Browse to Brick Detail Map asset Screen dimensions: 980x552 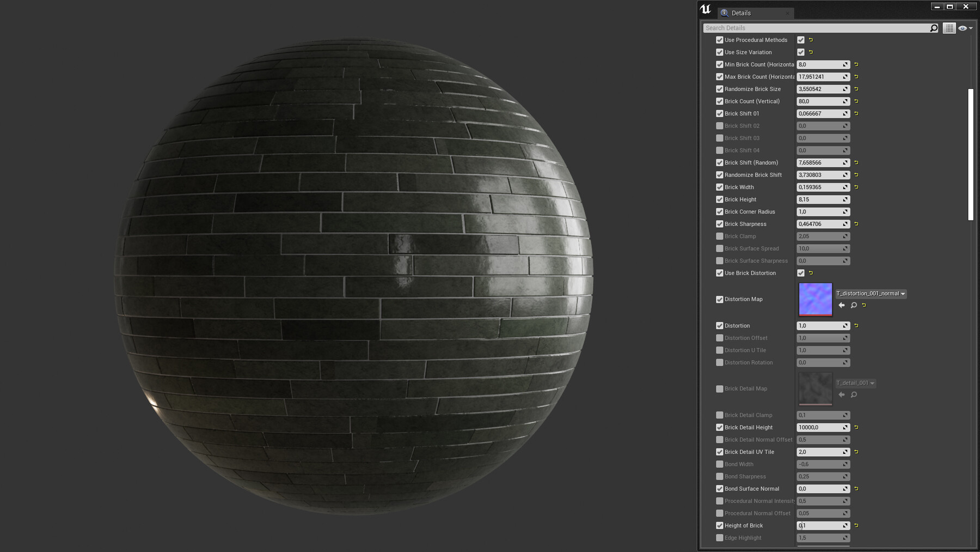pos(854,395)
